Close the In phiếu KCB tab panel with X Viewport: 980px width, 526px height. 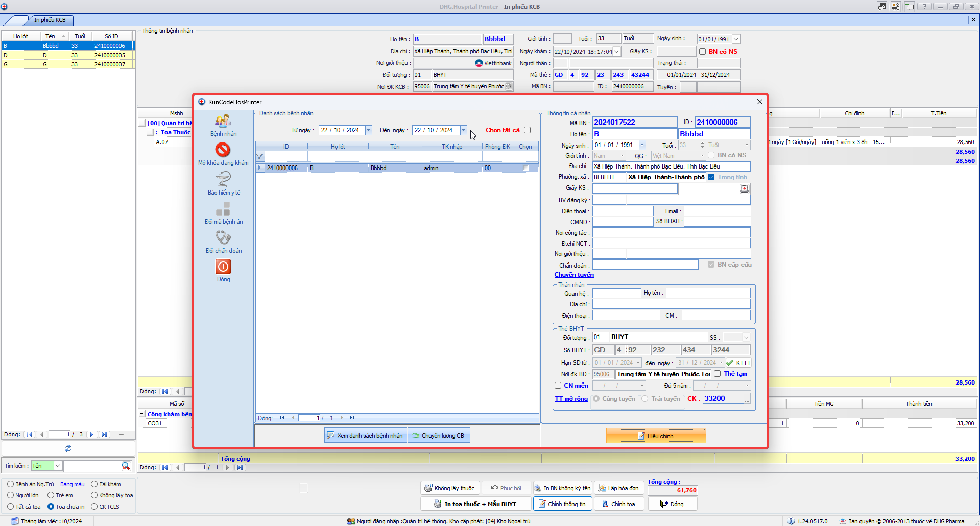click(973, 19)
